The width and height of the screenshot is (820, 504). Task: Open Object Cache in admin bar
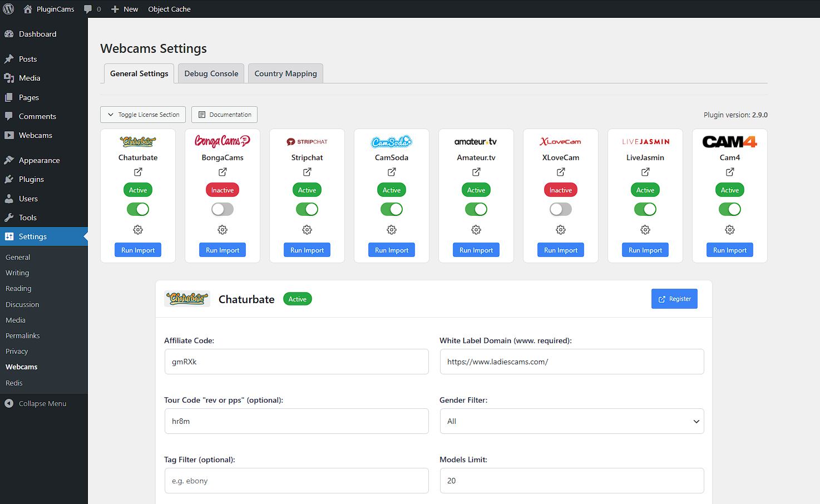point(169,9)
